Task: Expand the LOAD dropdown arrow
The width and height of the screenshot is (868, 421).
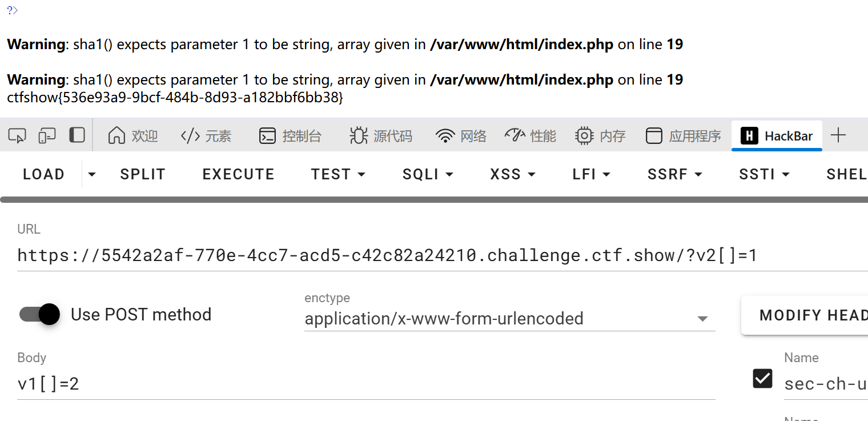Action: [x=91, y=174]
